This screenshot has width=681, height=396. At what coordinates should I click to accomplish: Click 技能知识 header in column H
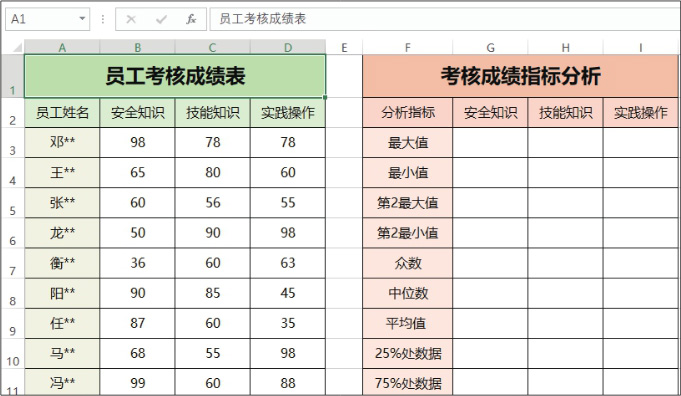[x=565, y=113]
